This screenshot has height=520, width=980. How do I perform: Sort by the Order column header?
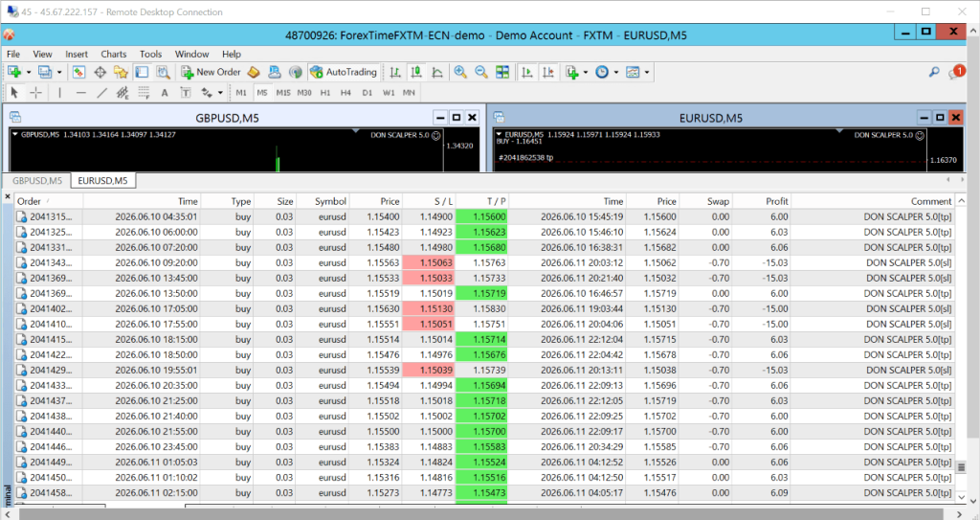coord(49,201)
